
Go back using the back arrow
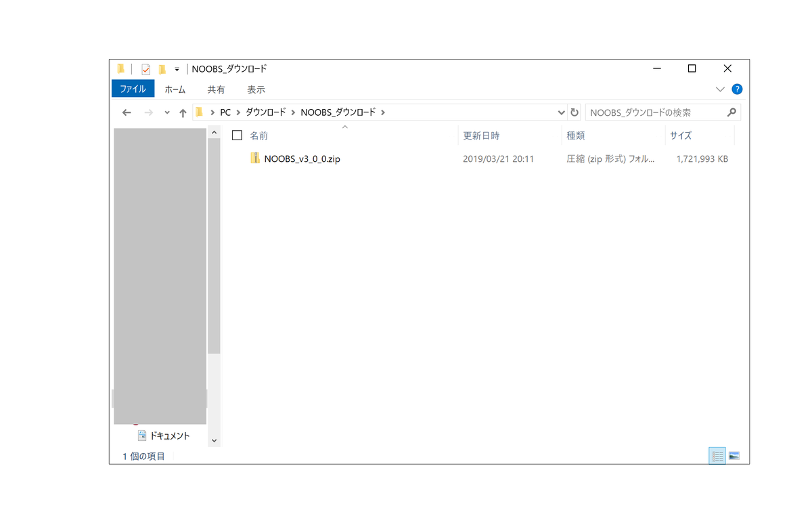[x=126, y=112]
